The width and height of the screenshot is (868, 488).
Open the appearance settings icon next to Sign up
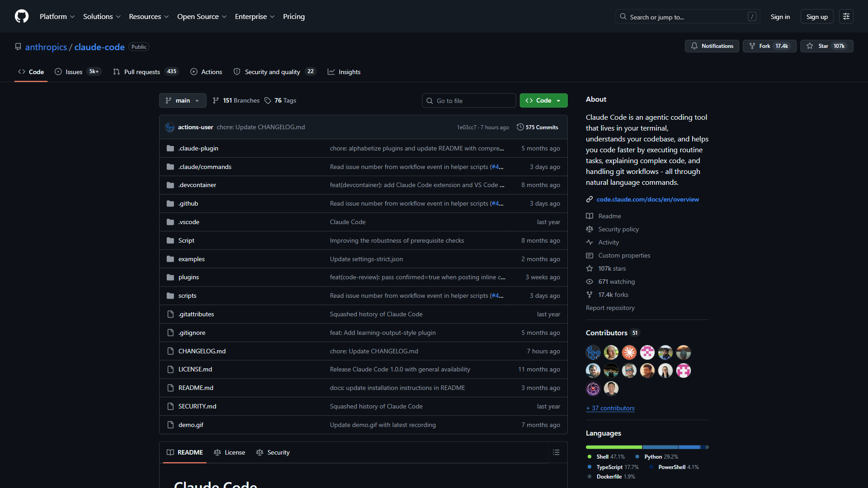pos(846,16)
